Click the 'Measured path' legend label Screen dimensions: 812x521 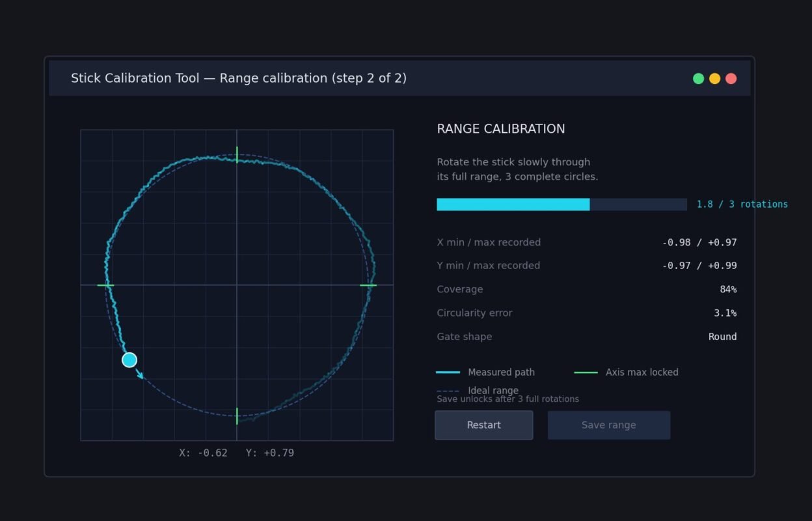[x=502, y=373]
